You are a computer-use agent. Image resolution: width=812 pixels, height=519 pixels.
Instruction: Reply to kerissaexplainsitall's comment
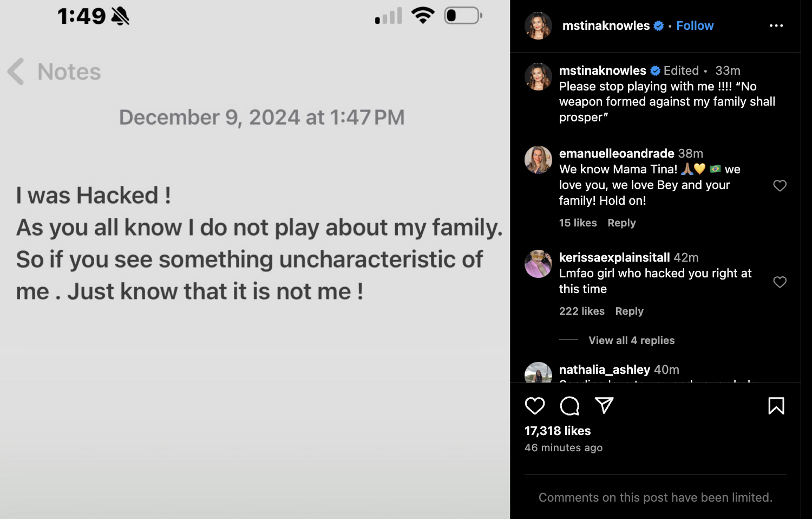pos(629,311)
